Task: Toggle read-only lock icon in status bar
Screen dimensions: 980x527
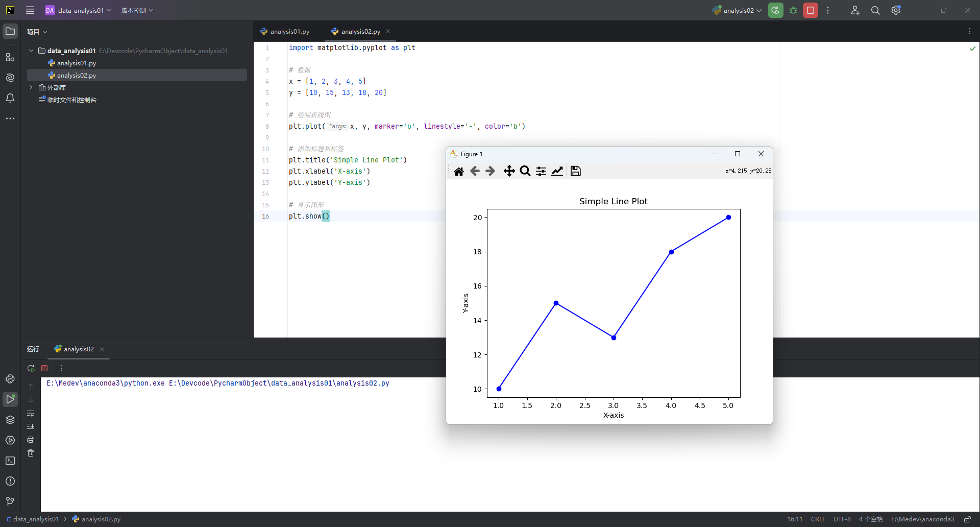Action: pyautogui.click(x=967, y=519)
